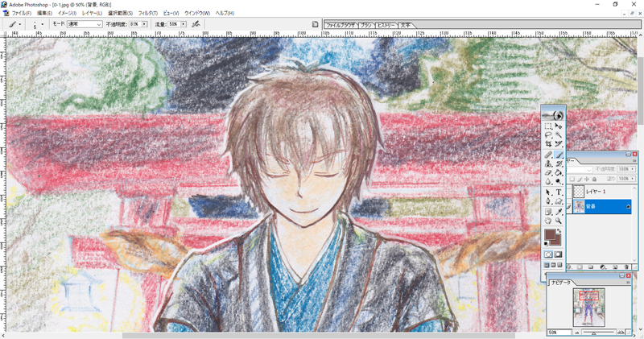644x339 pixels.
Task: Select the Lasso tool
Action: point(548,134)
